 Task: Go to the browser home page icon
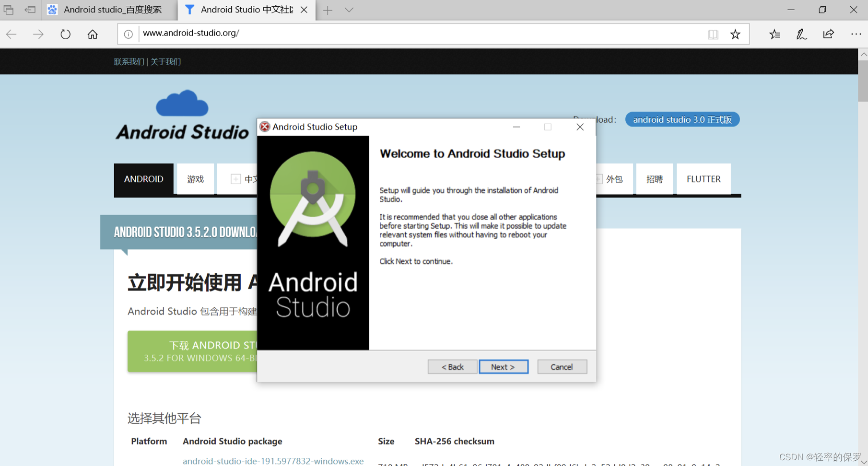point(93,34)
